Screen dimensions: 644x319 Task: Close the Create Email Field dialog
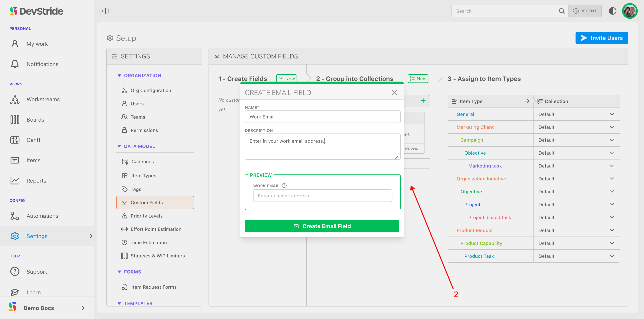[394, 93]
